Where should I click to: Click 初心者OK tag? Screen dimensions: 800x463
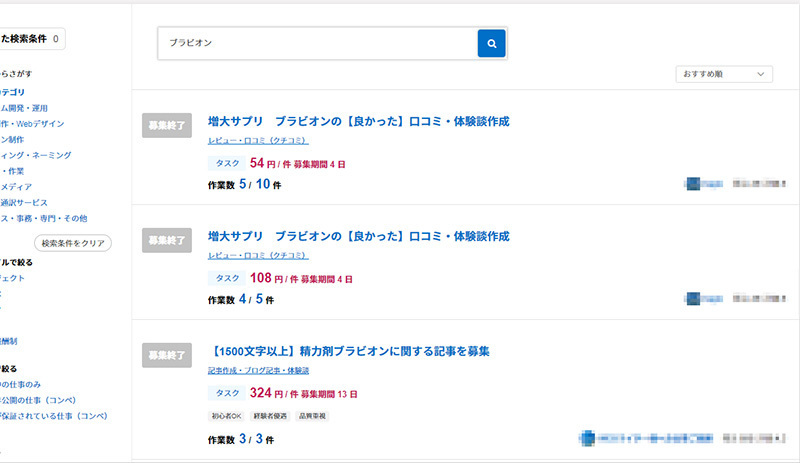point(227,416)
